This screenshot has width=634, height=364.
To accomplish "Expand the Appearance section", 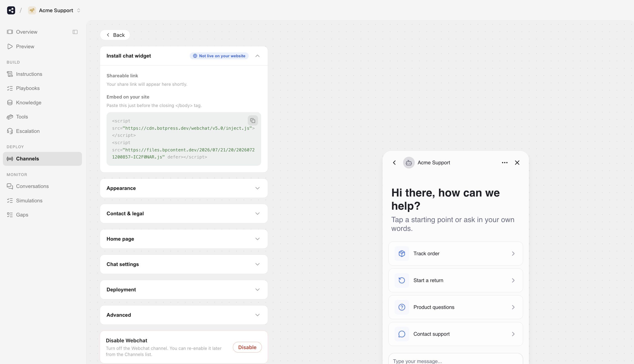I will [184, 188].
